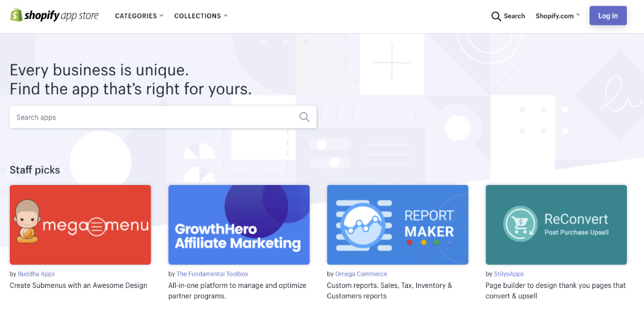Open The Fundamental Toolbox developer link
The image size is (644, 310).
(x=212, y=274)
